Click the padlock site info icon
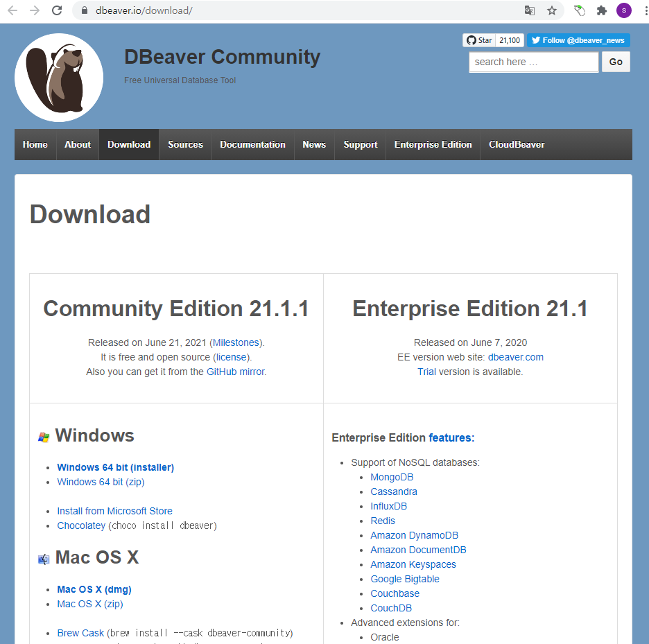This screenshot has width=649, height=644. tap(85, 10)
